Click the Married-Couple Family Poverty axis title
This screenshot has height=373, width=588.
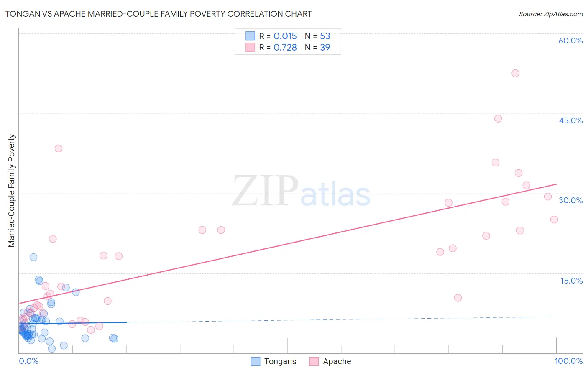pyautogui.click(x=12, y=191)
